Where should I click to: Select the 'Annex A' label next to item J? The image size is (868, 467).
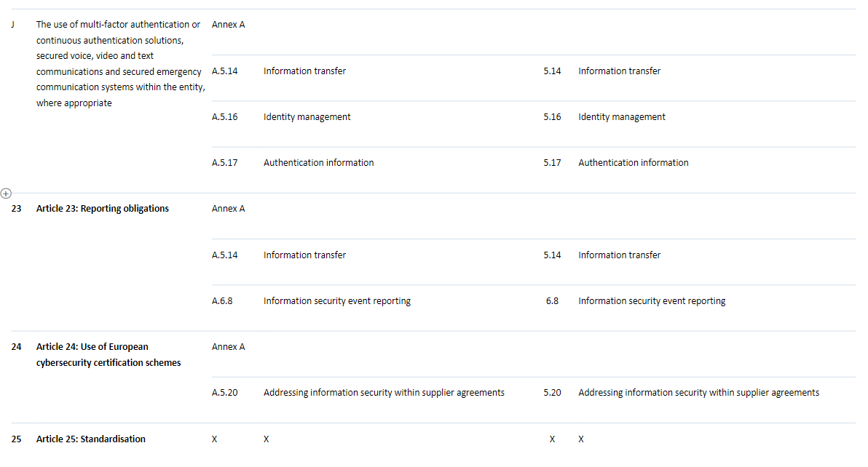(x=228, y=24)
